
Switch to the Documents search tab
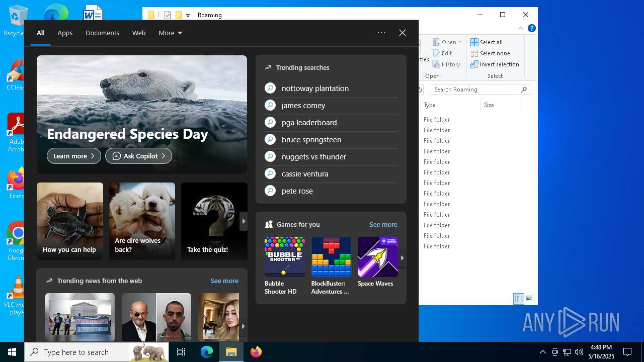(x=102, y=33)
